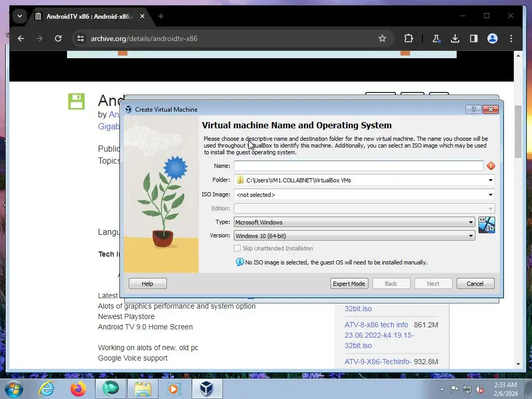This screenshot has height=399, width=532.
Task: Toggle Skip Unattended Installation checkbox
Action: [x=237, y=248]
